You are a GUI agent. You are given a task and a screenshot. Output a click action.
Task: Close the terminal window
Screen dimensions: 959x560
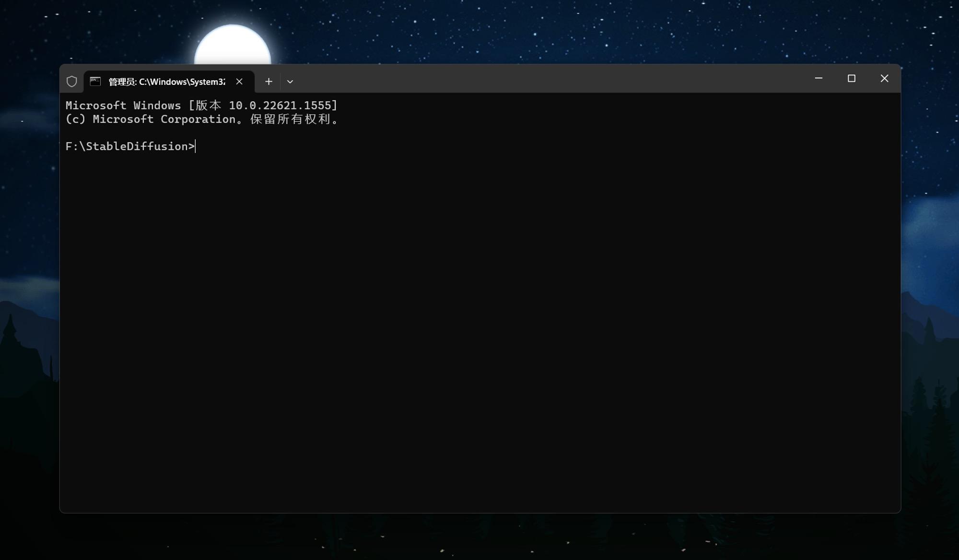884,78
